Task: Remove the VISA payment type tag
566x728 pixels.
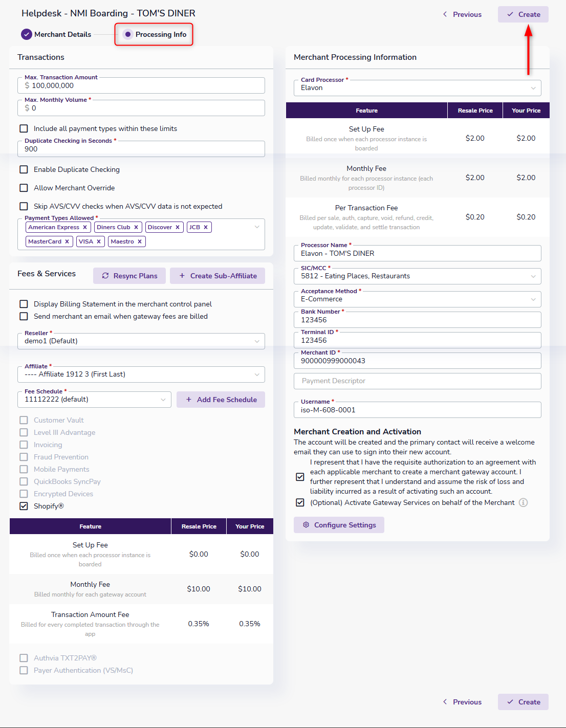Action: [99, 241]
